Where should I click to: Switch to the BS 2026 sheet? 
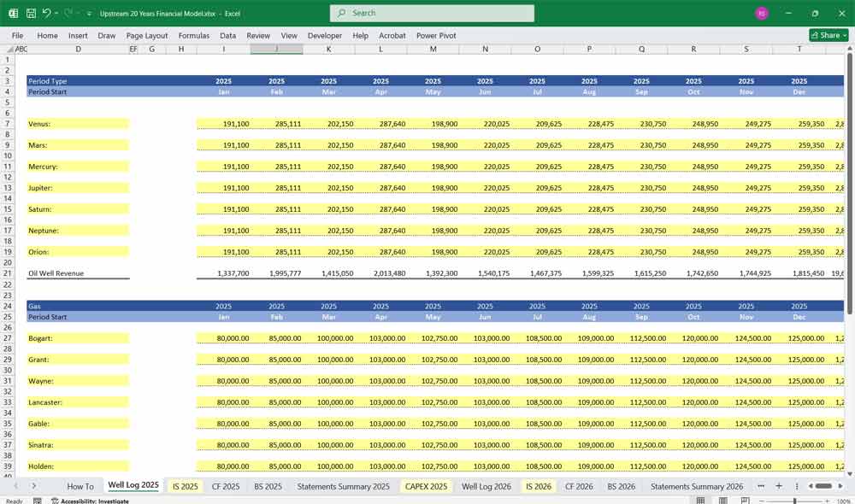(x=621, y=486)
